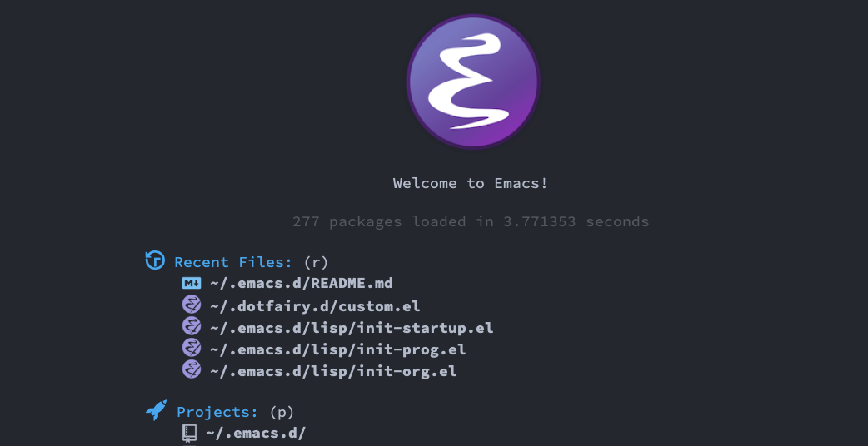Click the Welcome to Emacs! title text

(x=471, y=183)
